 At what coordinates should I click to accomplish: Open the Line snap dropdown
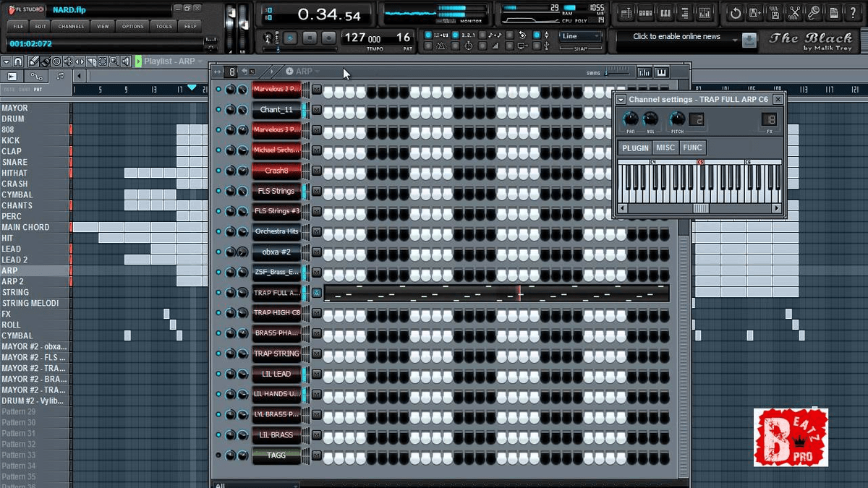coord(580,36)
